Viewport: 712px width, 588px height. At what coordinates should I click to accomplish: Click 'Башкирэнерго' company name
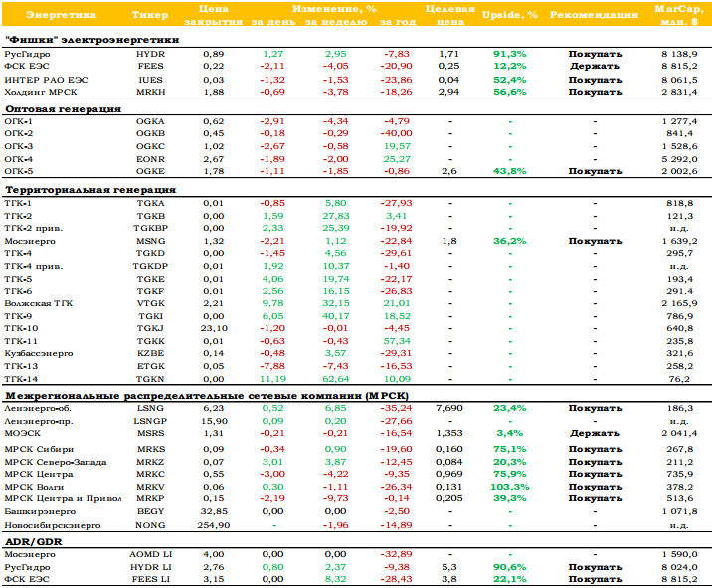(40, 512)
